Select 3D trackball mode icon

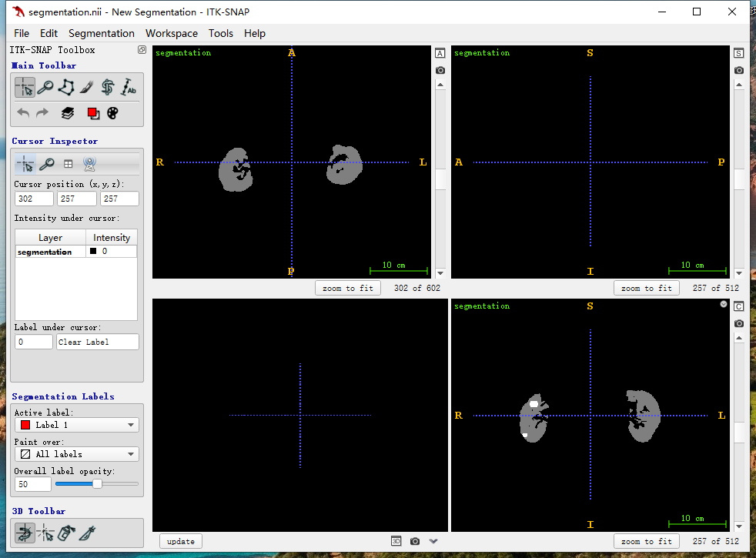click(25, 533)
